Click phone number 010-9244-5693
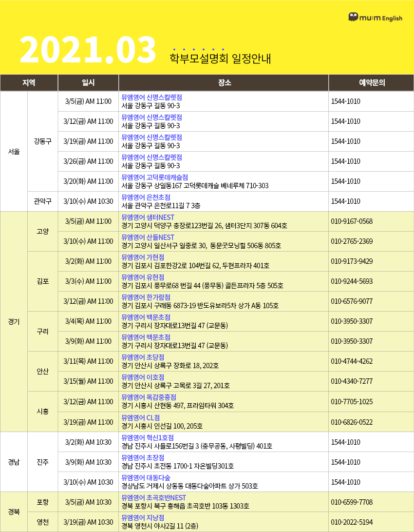The width and height of the screenshot is (414, 532). (352, 281)
